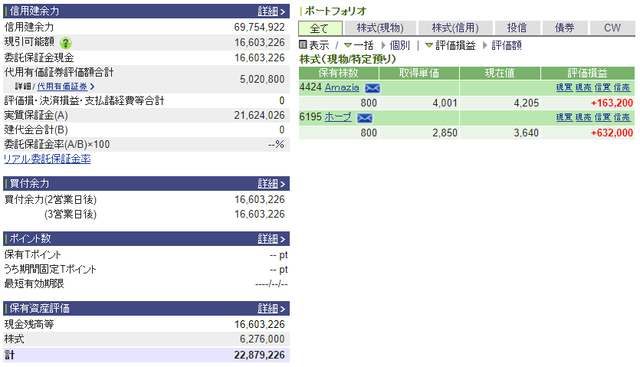Click 信売 in the ホープ row
Screen dimensions: 640x367
pos(622,118)
